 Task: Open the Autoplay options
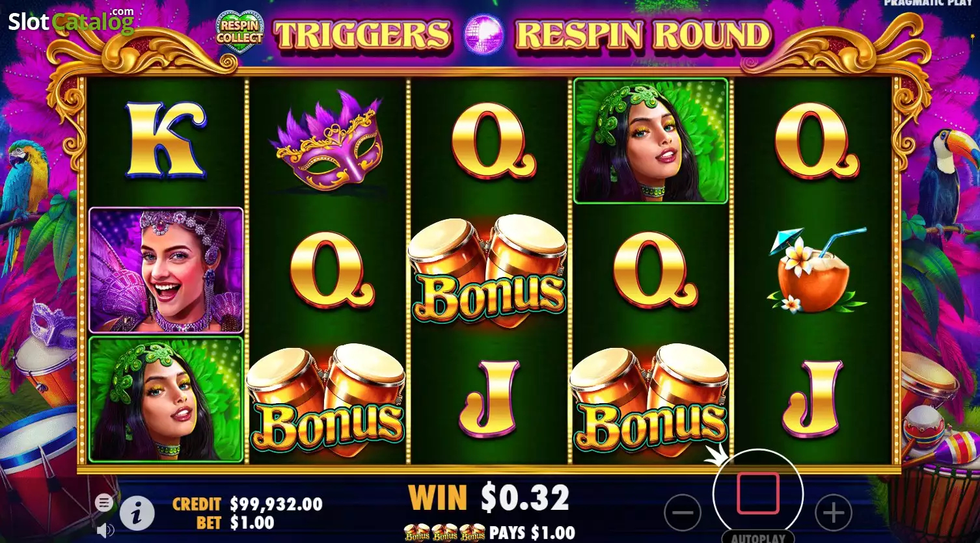tap(758, 538)
